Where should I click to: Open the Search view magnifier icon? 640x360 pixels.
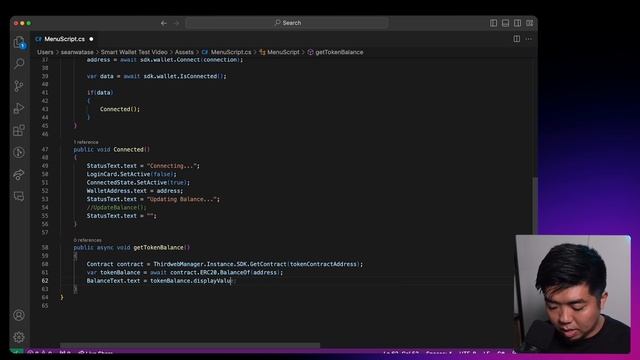point(19,64)
